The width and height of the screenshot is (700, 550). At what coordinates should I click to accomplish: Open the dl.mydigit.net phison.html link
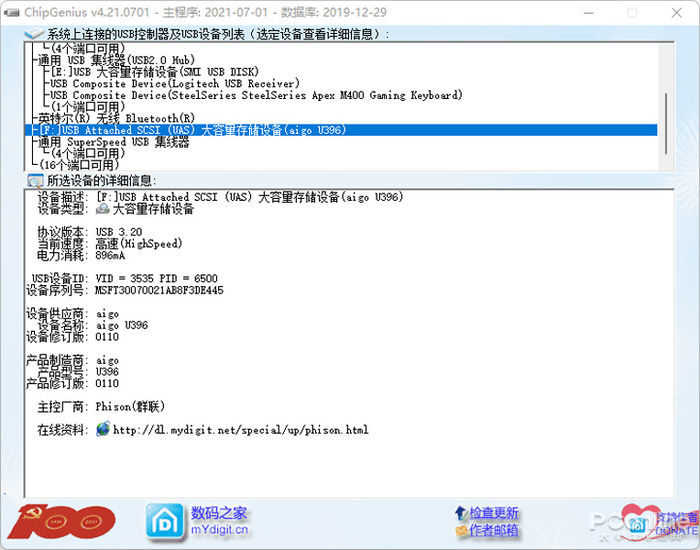(x=241, y=430)
